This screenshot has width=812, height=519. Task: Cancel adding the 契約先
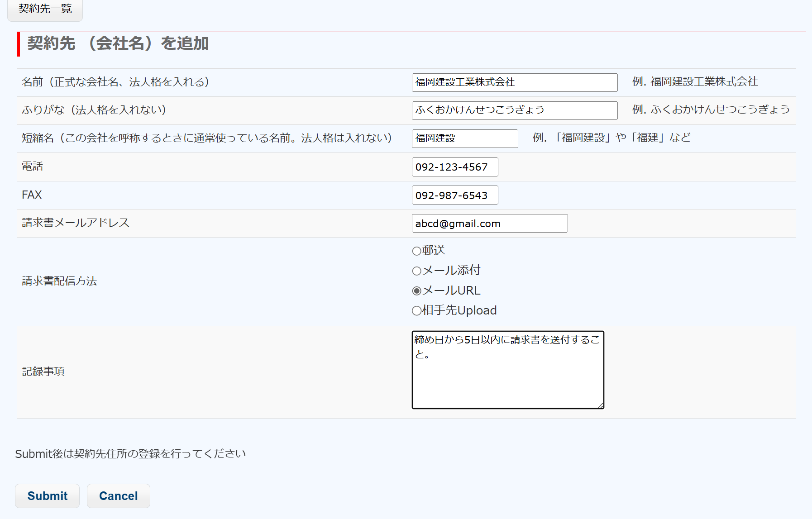click(x=118, y=496)
